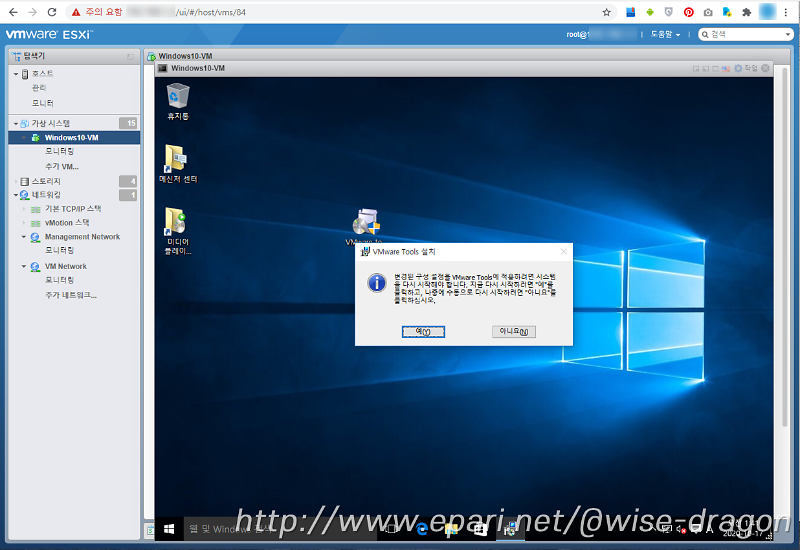Click 예(Y) to restart now
800x550 pixels.
423,332
